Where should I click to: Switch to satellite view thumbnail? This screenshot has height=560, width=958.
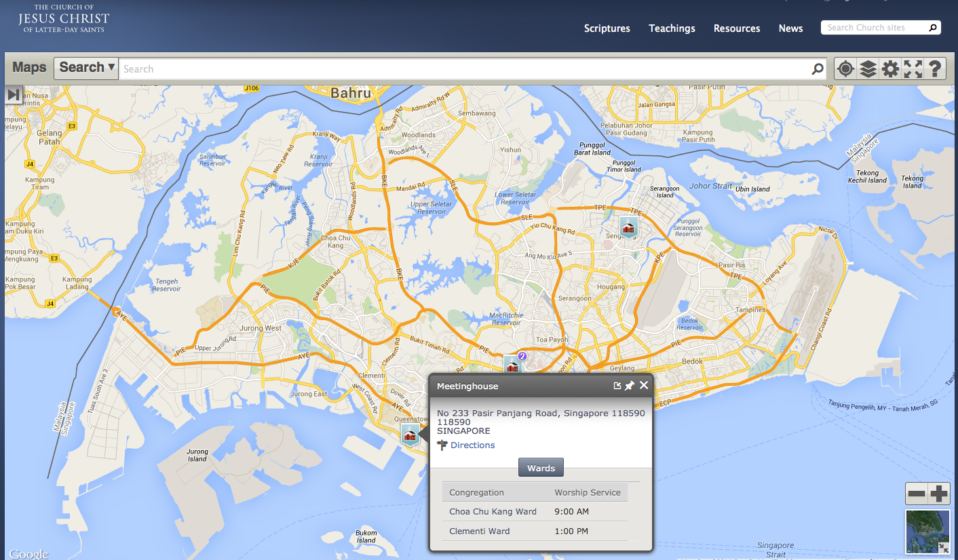927,532
